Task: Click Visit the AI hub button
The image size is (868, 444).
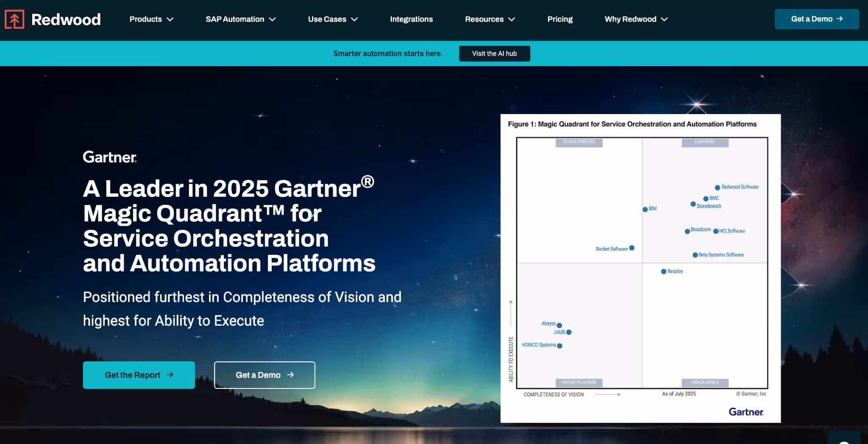Action: 495,53
